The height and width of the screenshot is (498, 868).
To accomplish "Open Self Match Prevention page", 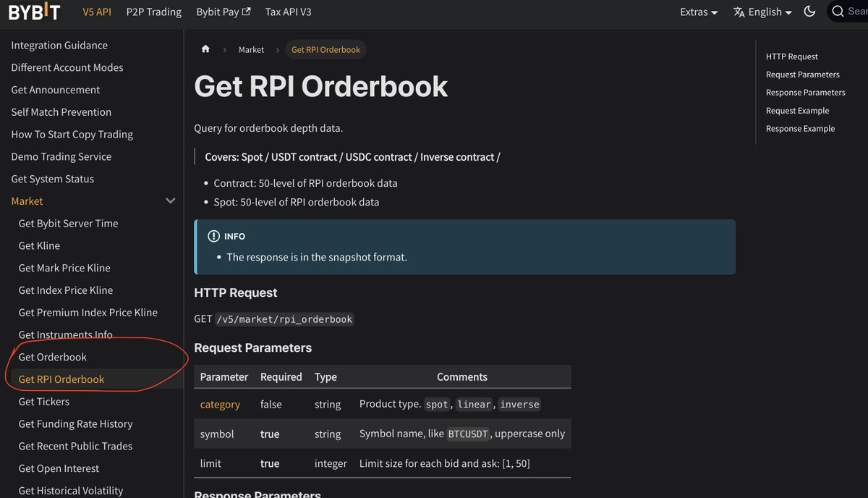I will [61, 112].
